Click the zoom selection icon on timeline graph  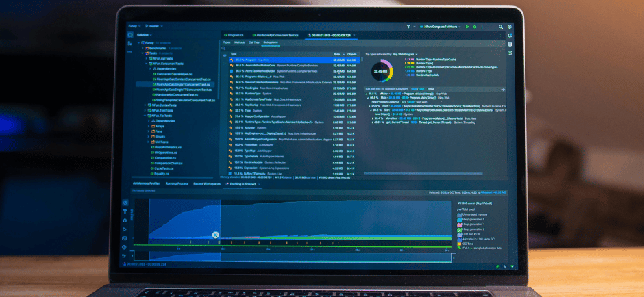pos(215,235)
